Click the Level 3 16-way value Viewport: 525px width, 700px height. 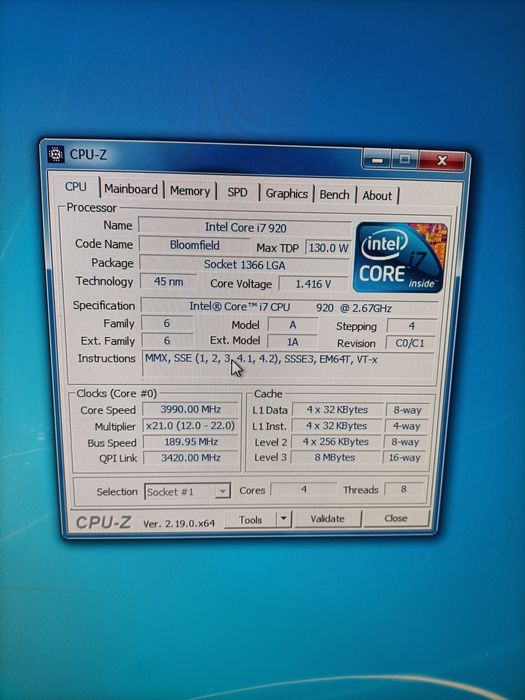pos(404,458)
